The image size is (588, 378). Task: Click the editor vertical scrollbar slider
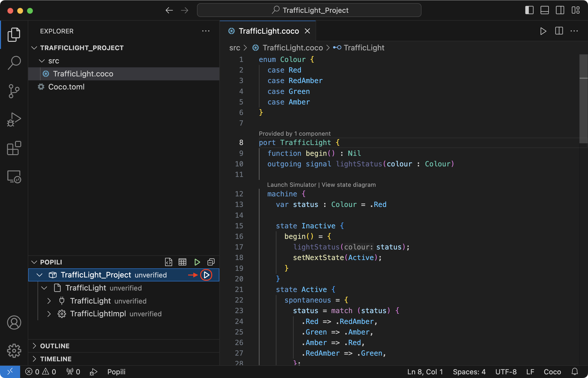tap(584, 98)
